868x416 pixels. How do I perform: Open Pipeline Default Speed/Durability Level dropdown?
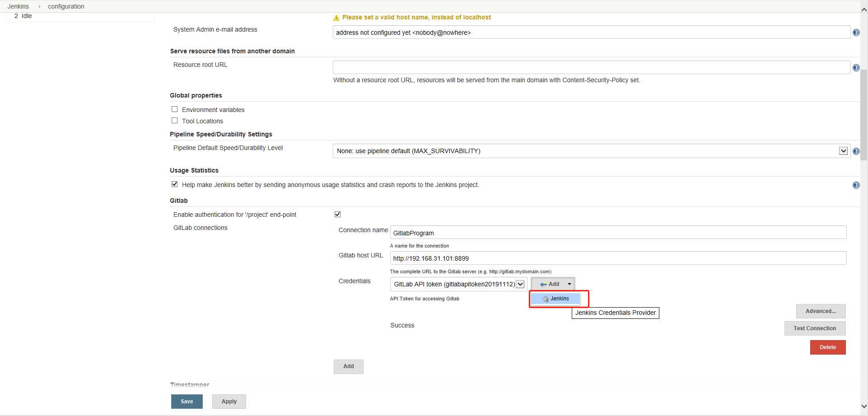591,151
